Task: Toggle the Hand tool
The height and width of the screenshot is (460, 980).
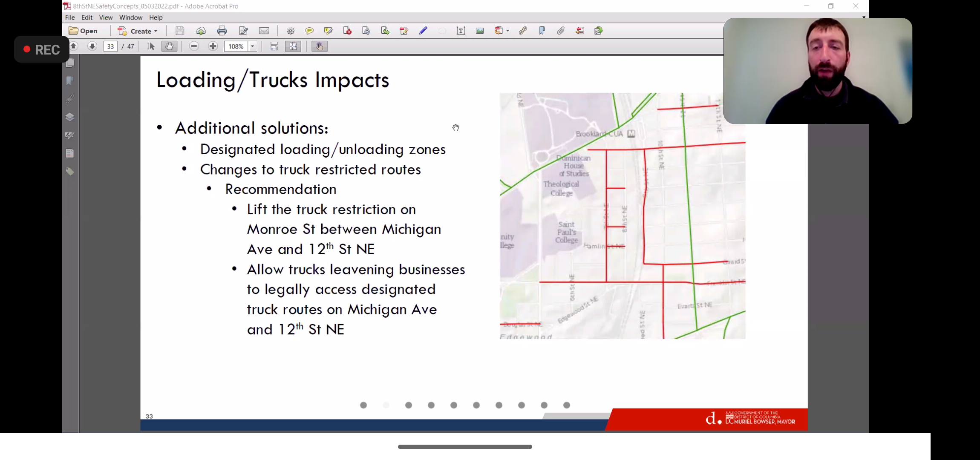Action: pos(169,46)
